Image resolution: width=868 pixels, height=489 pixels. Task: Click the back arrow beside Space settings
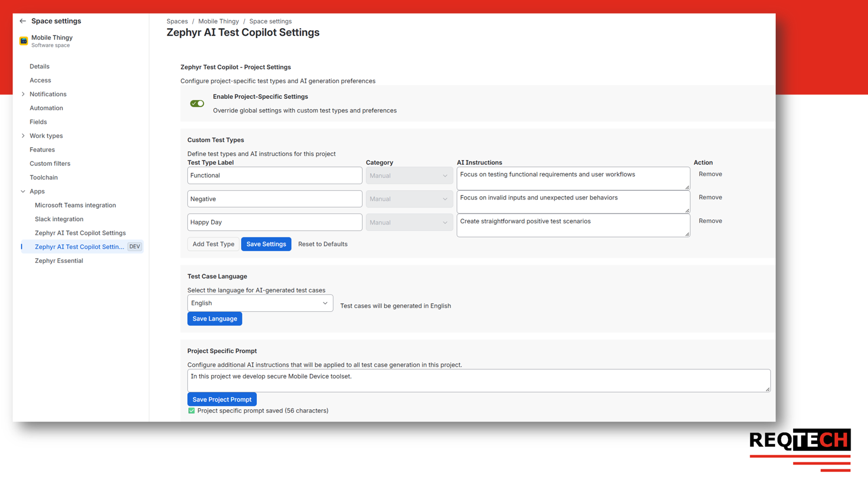point(23,21)
